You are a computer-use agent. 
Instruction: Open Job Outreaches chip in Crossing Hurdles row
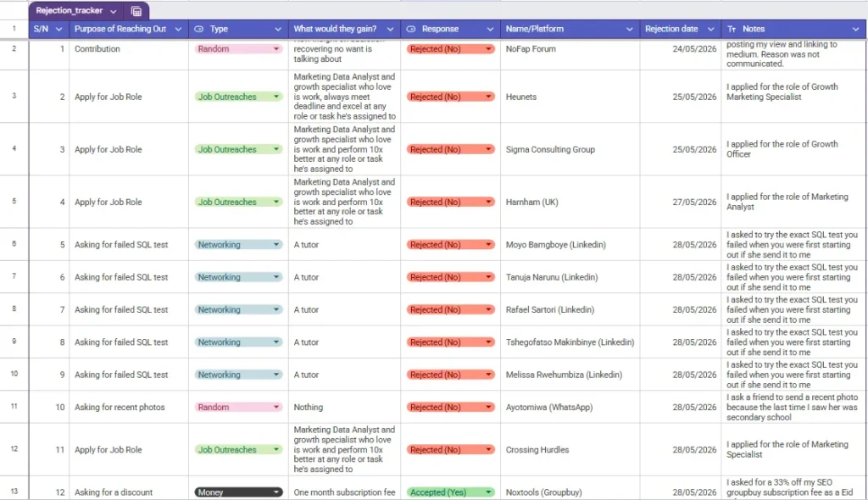(238, 450)
